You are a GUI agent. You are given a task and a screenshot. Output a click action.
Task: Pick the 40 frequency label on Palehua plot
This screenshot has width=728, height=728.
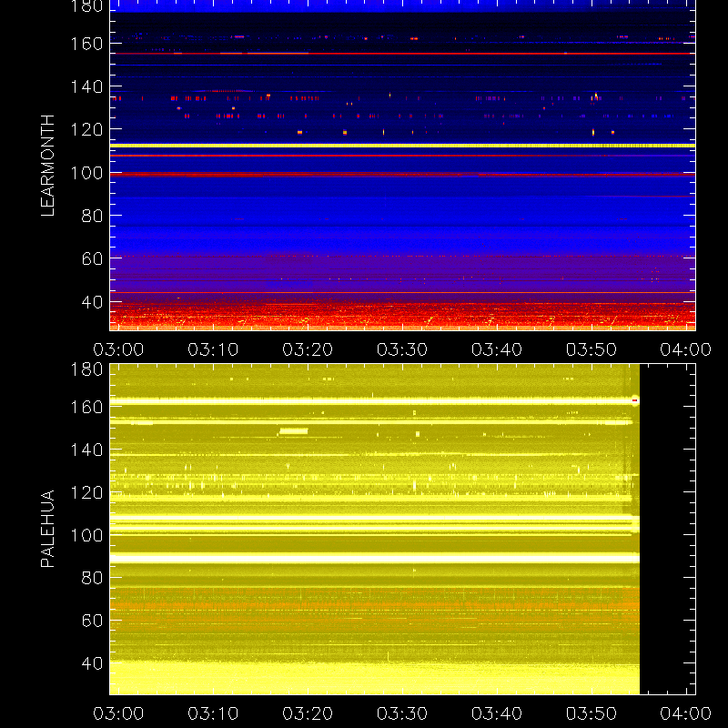pyautogui.click(x=92, y=663)
